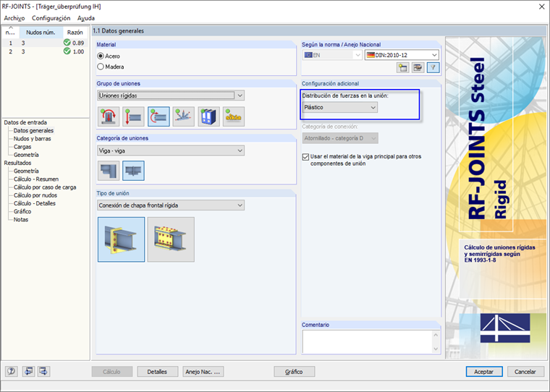Select Cálculo por caso de carga
This screenshot has width=550, height=392.
[45, 187]
